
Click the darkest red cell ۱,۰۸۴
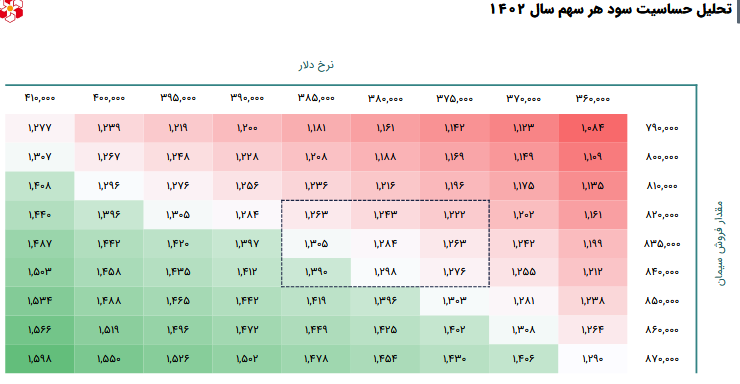pyautogui.click(x=593, y=128)
